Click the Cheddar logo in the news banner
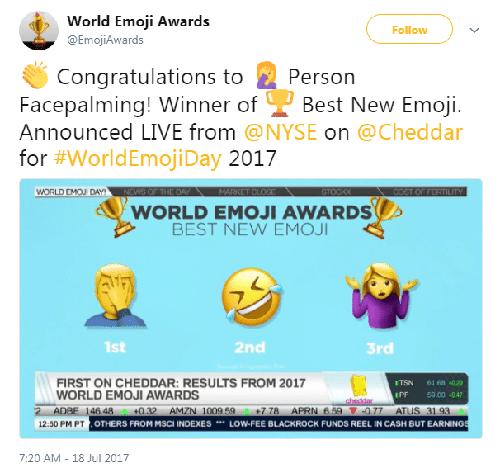The width and height of the screenshot is (500, 473). coord(359,389)
